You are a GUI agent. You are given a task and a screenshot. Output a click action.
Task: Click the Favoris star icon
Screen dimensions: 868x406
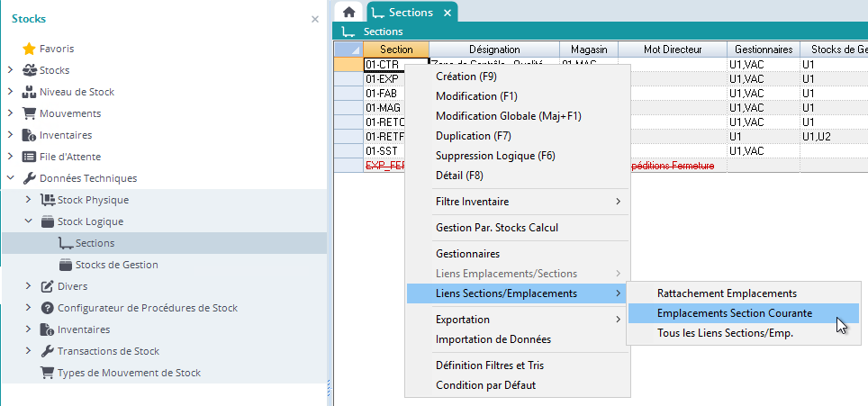coord(28,49)
